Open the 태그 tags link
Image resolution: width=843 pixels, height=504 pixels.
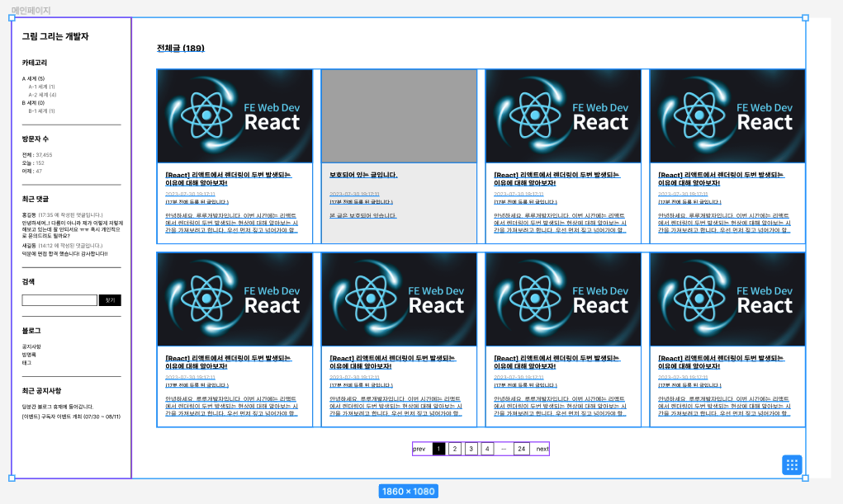coord(27,363)
